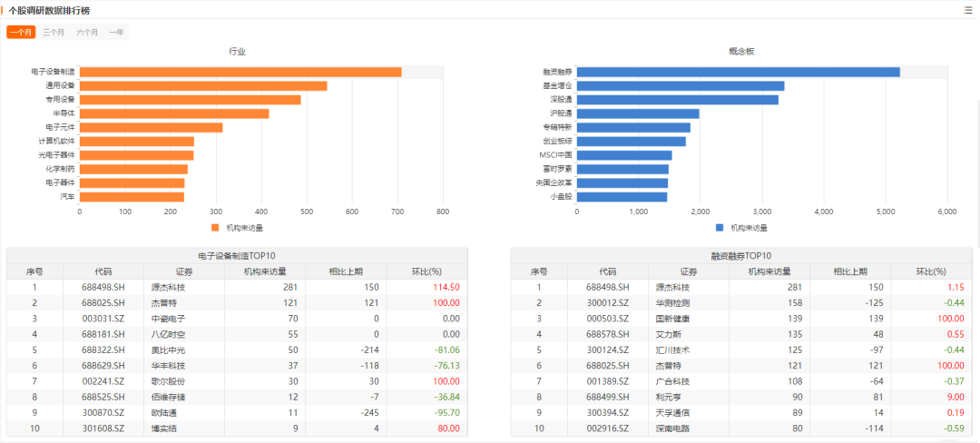Toggle the orange 机构来访量 legend under 行业 chart

pyautogui.click(x=237, y=228)
